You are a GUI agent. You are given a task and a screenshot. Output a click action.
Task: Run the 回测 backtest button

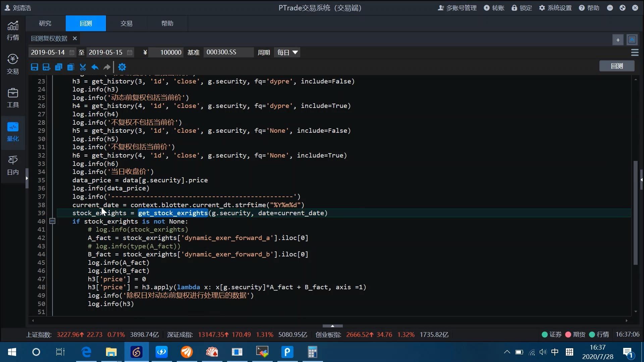point(617,66)
